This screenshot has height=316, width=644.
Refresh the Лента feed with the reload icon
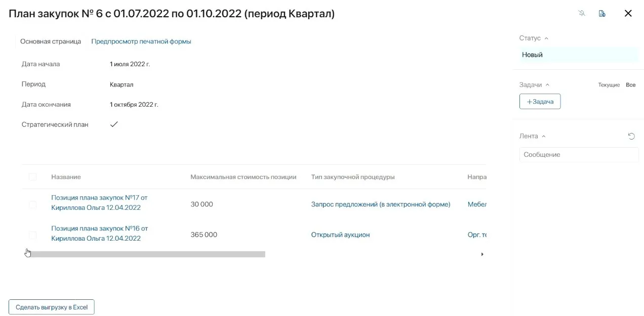(631, 136)
